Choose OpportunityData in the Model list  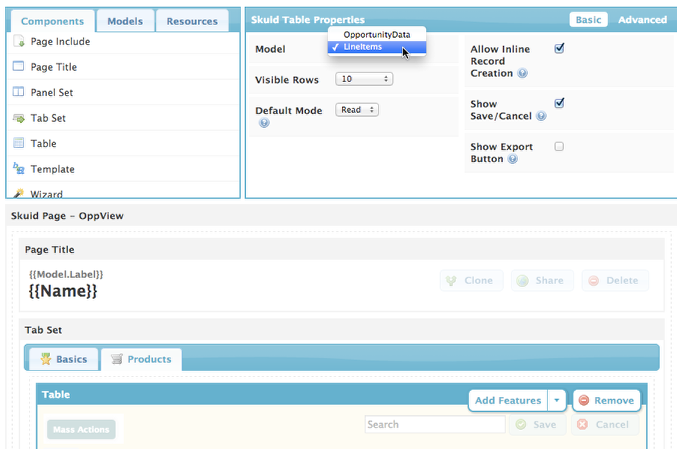(x=376, y=34)
